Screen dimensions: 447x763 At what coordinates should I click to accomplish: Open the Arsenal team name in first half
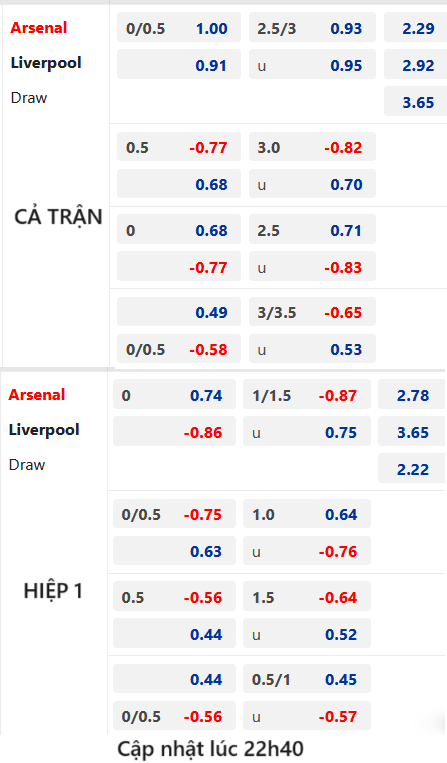36,394
